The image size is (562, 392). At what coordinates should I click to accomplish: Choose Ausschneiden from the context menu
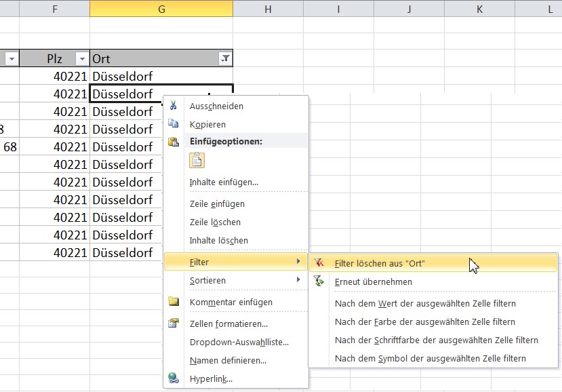[236, 106]
